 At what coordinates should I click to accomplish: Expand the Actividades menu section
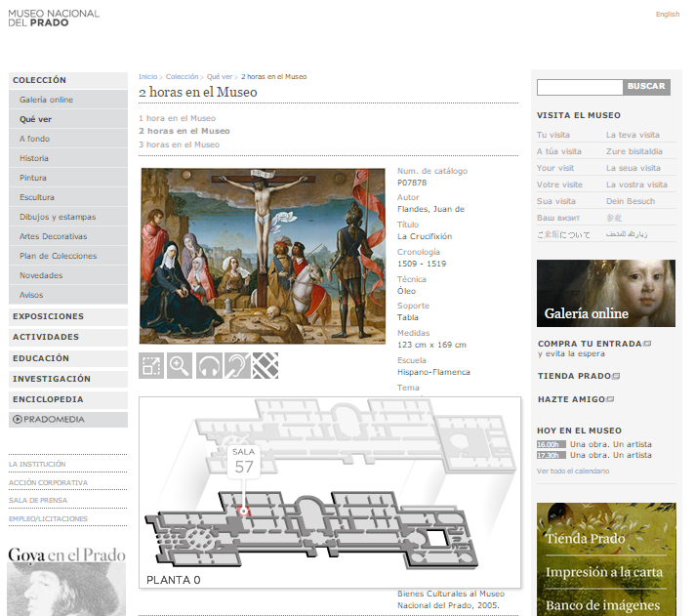(45, 337)
